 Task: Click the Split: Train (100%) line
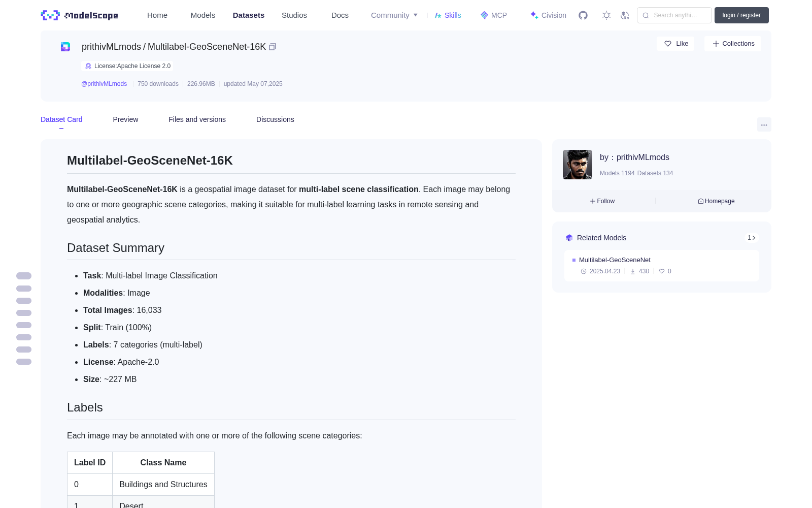click(x=117, y=328)
